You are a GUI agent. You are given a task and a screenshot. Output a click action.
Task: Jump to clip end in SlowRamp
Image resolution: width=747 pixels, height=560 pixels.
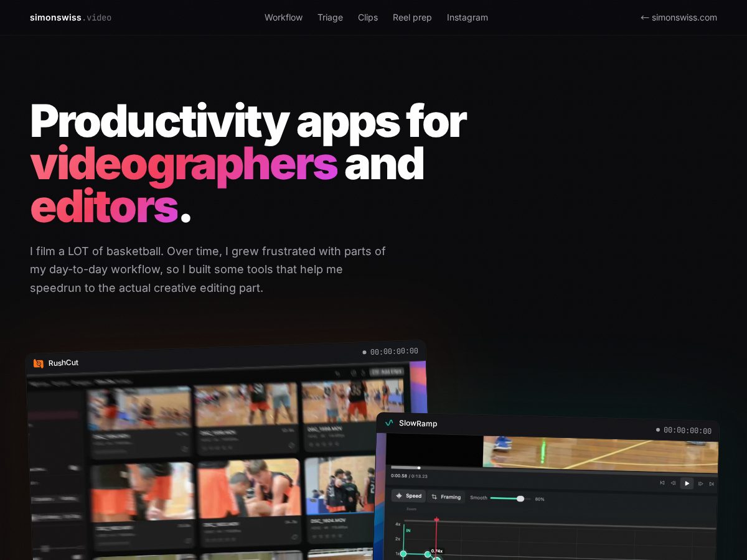click(x=711, y=483)
